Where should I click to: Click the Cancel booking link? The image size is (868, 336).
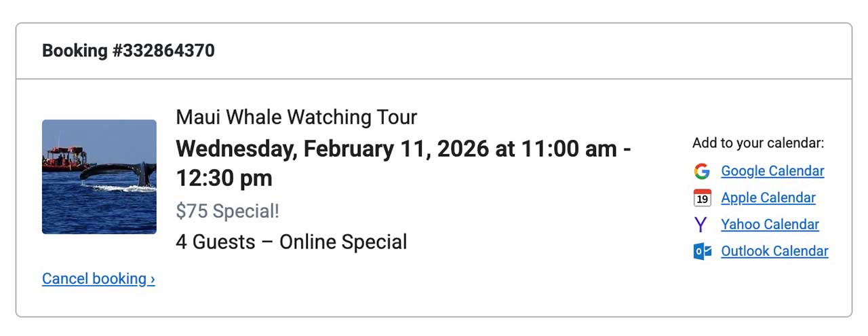coord(94,278)
